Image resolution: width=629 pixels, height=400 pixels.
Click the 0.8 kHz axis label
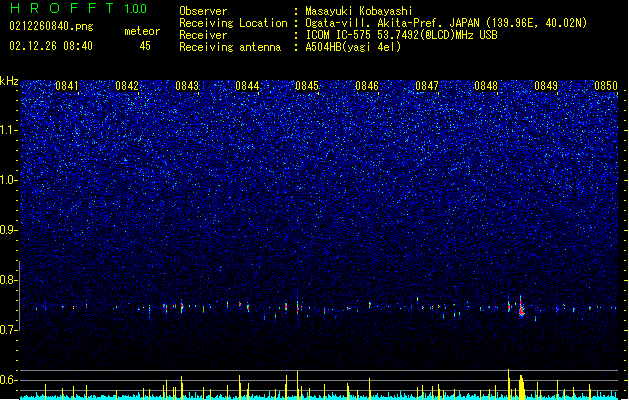(9, 280)
